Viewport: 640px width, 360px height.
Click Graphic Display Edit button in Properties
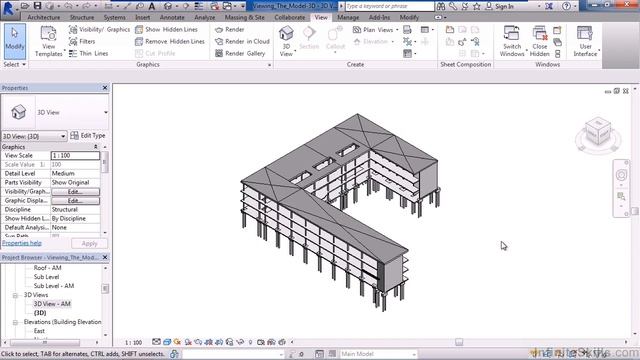75,200
